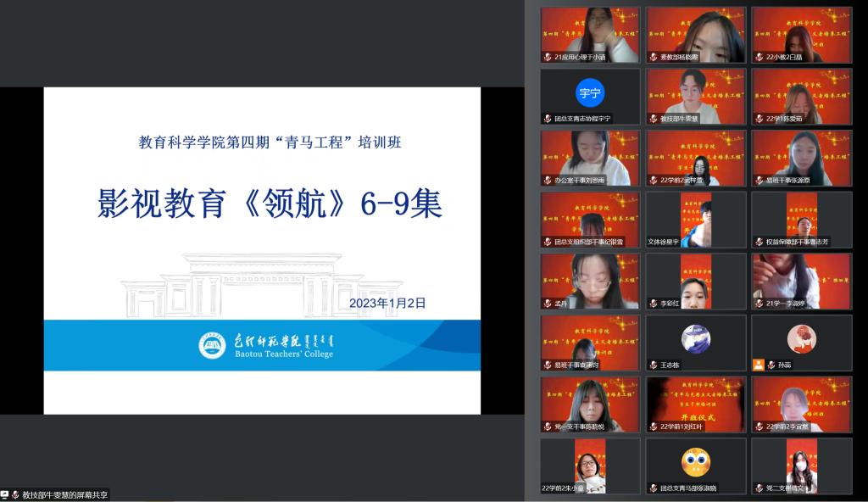Open 文体徐星宇's video tile
Image resolution: width=868 pixels, height=502 pixels.
point(695,219)
